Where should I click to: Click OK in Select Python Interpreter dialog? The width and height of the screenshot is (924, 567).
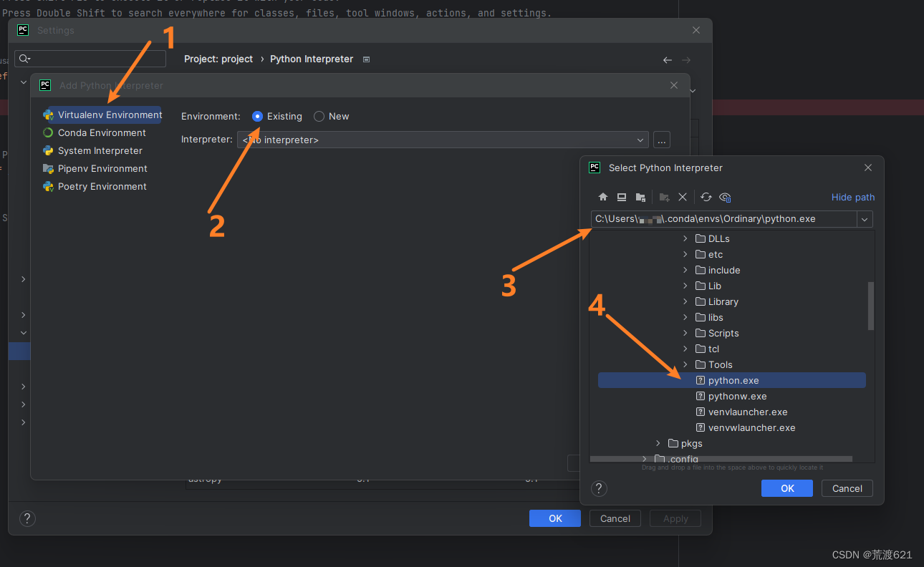coord(787,488)
